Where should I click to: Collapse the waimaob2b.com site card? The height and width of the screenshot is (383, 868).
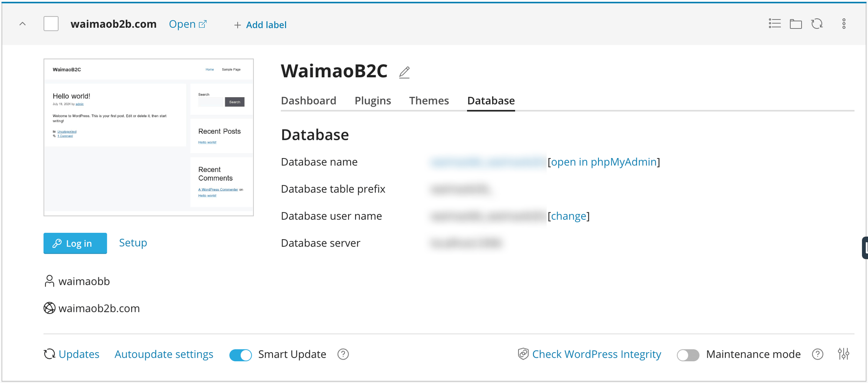23,24
